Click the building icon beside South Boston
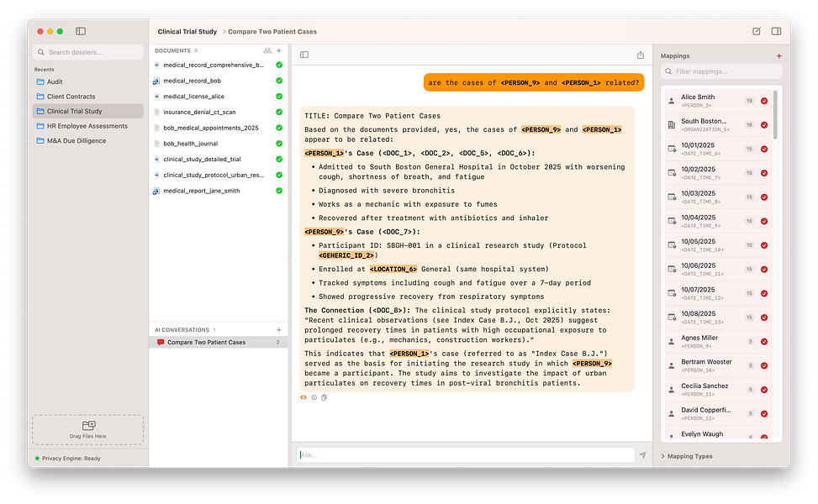Screen dimensions: 818x504 [x=672, y=125]
